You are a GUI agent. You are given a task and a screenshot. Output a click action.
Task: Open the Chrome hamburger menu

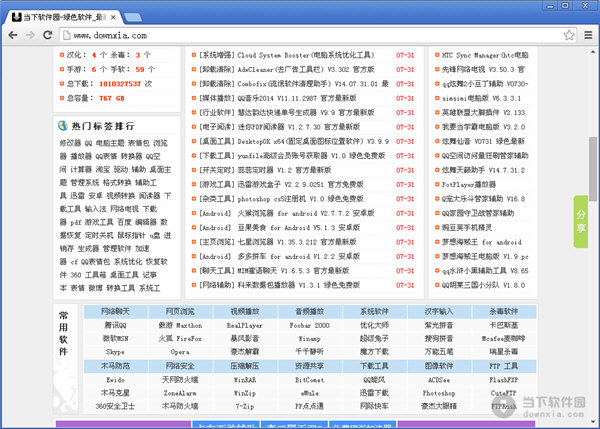588,35
